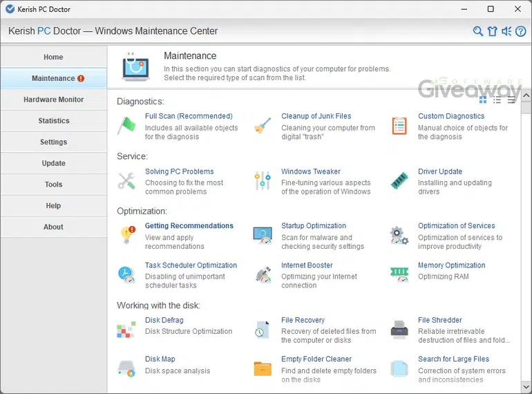The height and width of the screenshot is (394, 532).
Task: Click the cable Internet Booster icon
Action: tap(263, 274)
